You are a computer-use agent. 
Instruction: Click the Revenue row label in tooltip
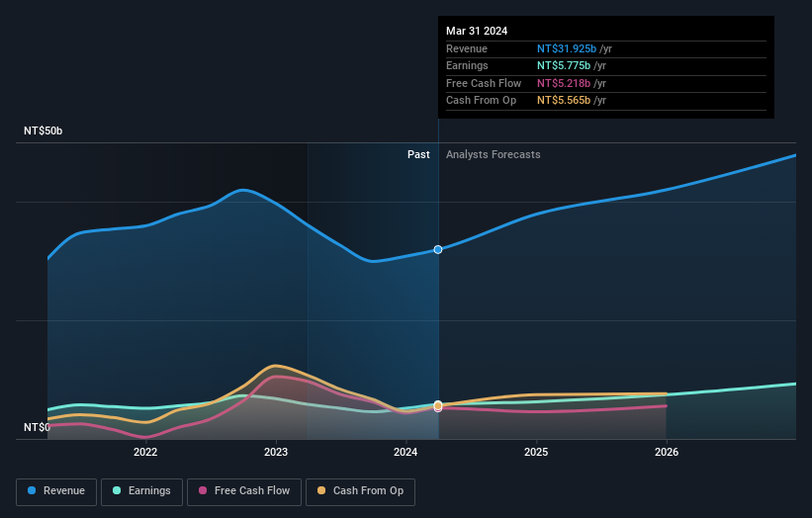(x=467, y=48)
